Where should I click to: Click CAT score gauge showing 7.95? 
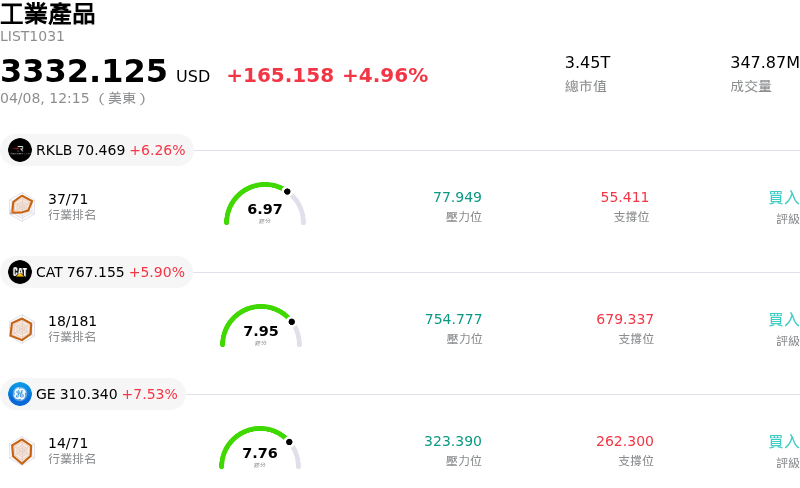point(261,328)
